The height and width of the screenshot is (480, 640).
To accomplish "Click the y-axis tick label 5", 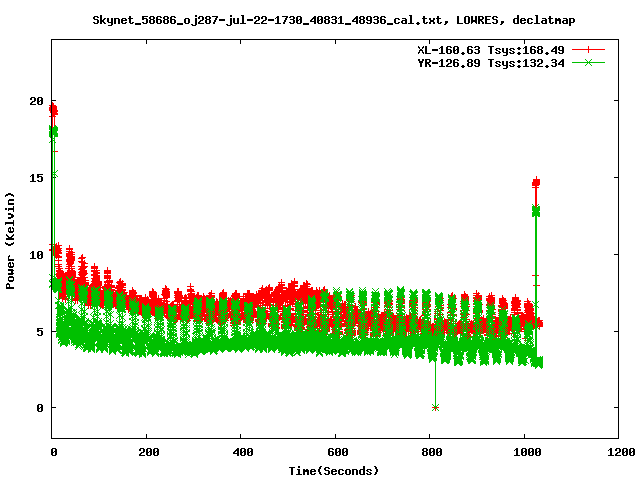I will [40, 332].
